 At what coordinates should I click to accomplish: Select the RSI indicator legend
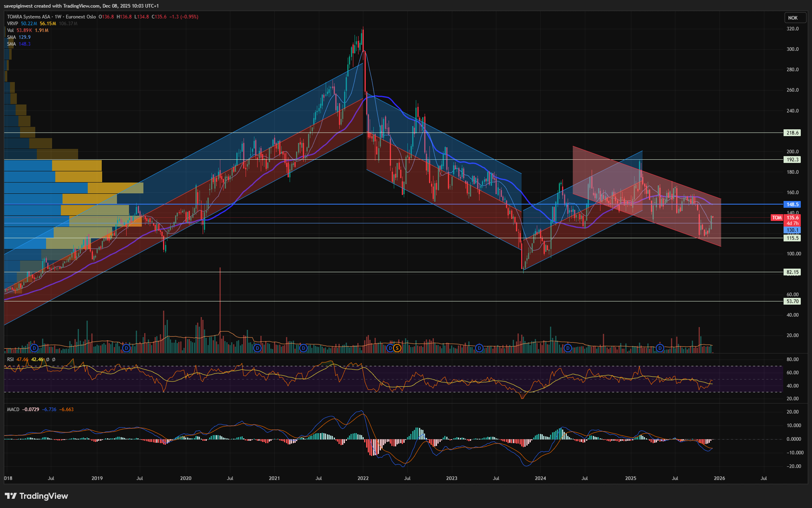pos(10,359)
